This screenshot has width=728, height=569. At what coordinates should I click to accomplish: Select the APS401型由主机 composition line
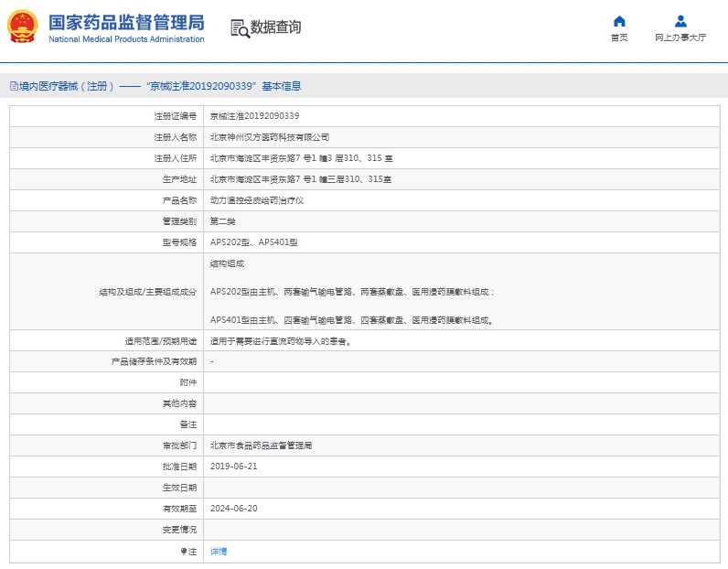pyautogui.click(x=351, y=320)
